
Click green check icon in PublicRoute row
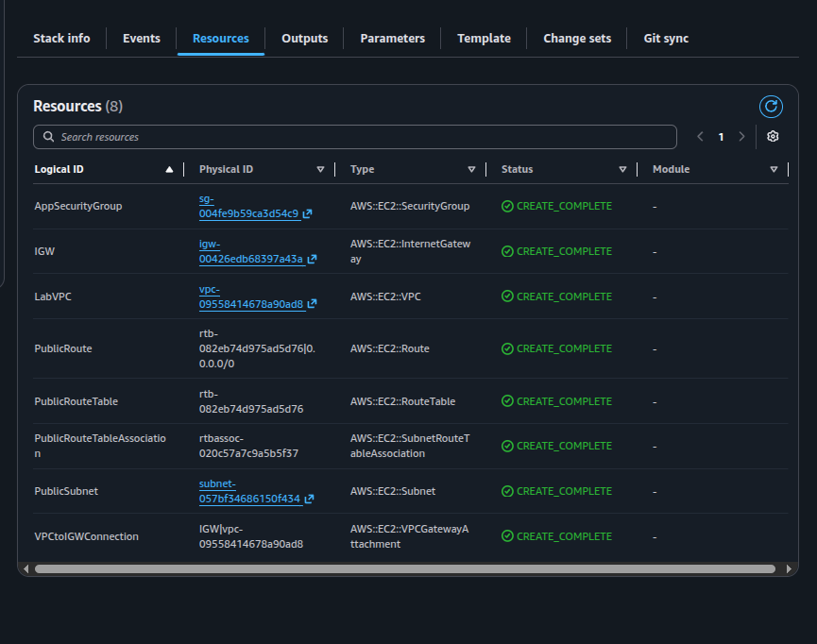[507, 348]
